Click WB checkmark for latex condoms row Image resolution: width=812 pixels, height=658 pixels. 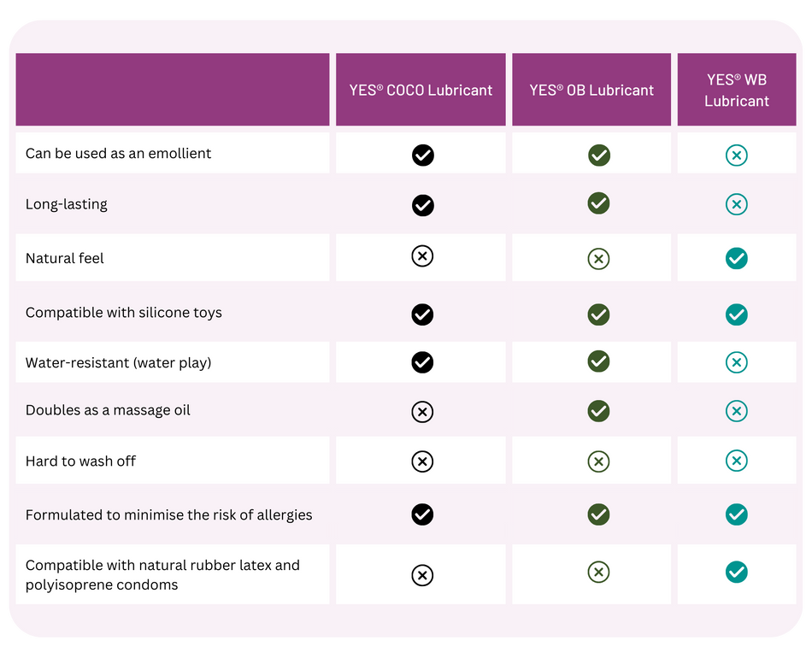click(736, 573)
